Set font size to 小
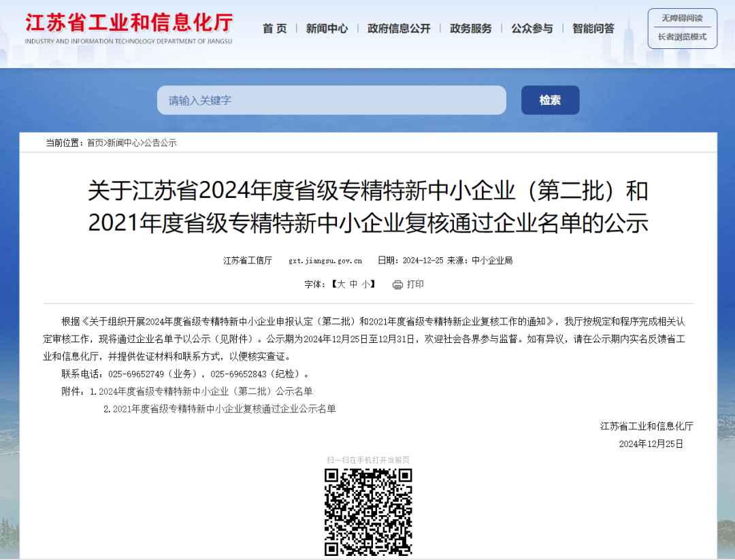The image size is (735, 560). 366,284
